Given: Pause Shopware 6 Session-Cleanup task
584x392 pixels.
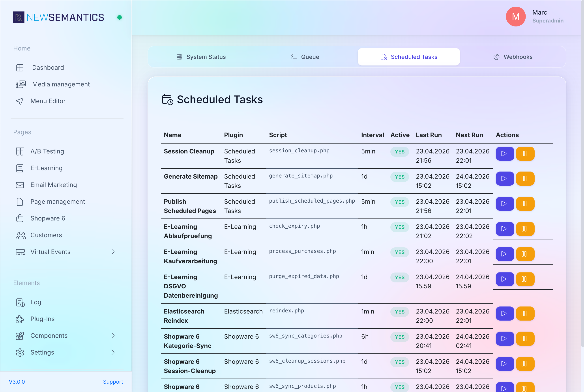Looking at the screenshot, I should (525, 364).
